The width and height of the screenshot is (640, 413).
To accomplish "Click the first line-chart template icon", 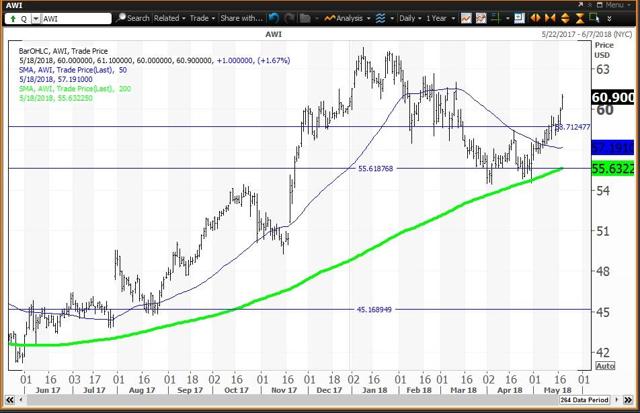I will 466,18.
